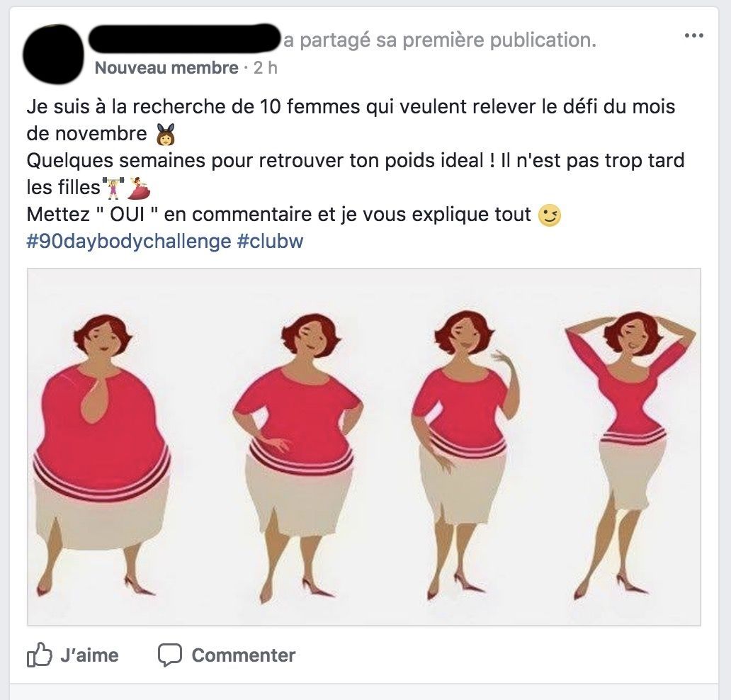Open the #clubw hashtag link

[271, 241]
